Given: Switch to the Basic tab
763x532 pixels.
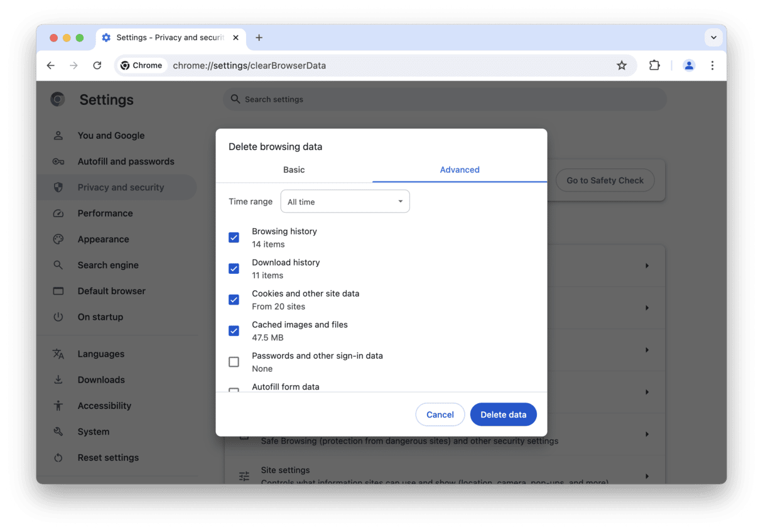Looking at the screenshot, I should [293, 170].
